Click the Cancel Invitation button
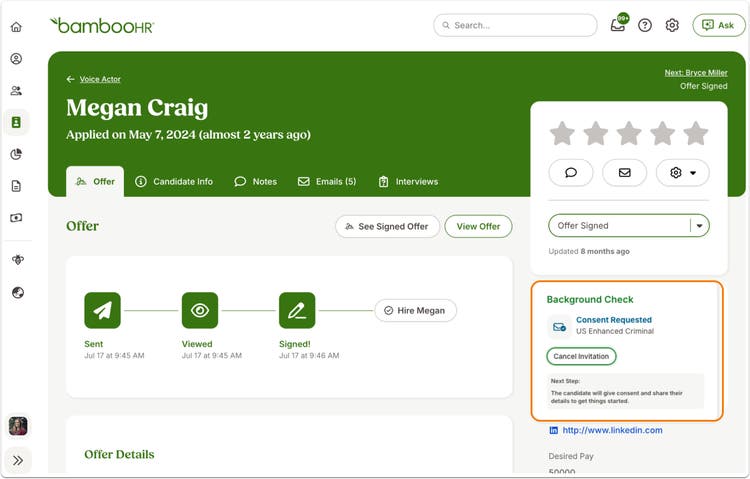The width and height of the screenshot is (750, 479). coord(581,356)
